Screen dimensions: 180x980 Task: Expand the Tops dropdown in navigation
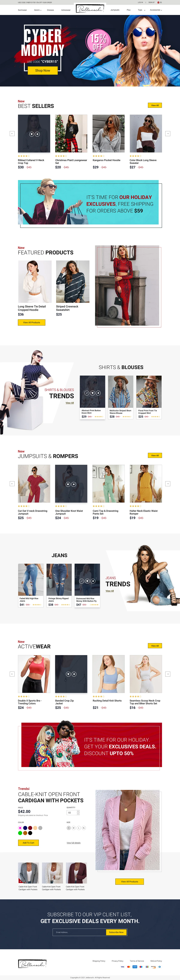point(141,10)
